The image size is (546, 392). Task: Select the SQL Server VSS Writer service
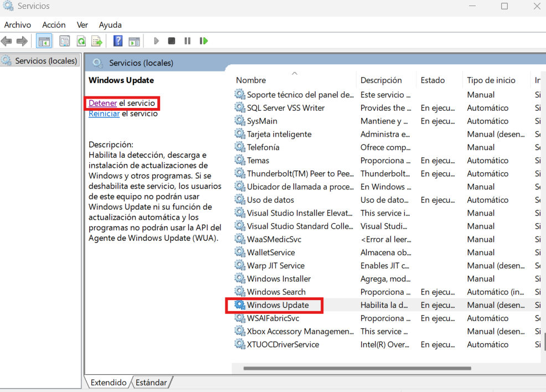[x=286, y=108]
